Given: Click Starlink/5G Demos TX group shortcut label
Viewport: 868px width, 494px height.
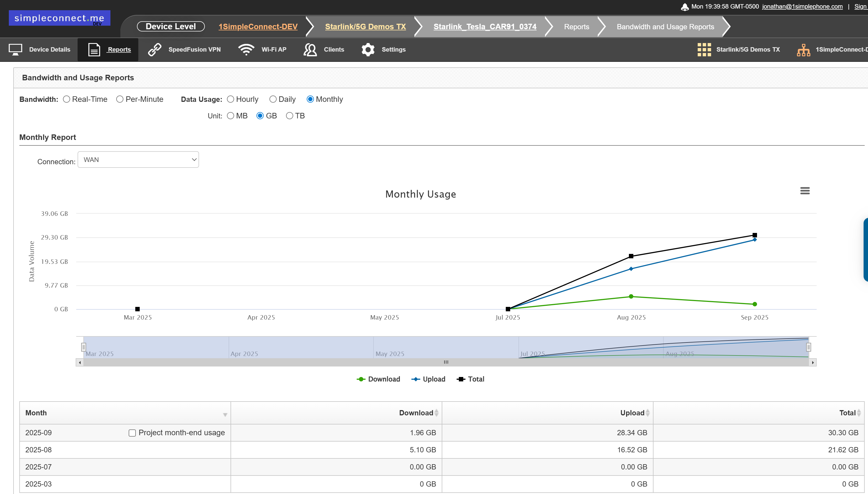Looking at the screenshot, I should coord(748,49).
